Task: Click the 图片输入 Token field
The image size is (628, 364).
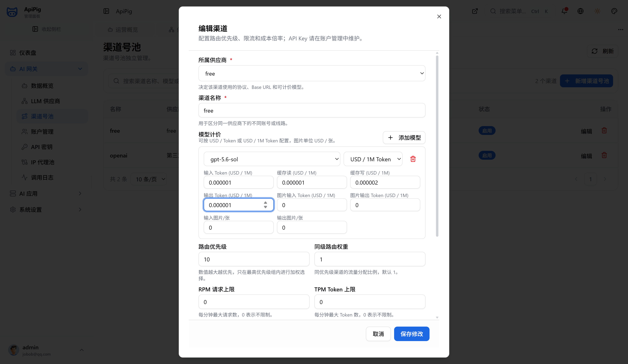Action: coord(312,205)
